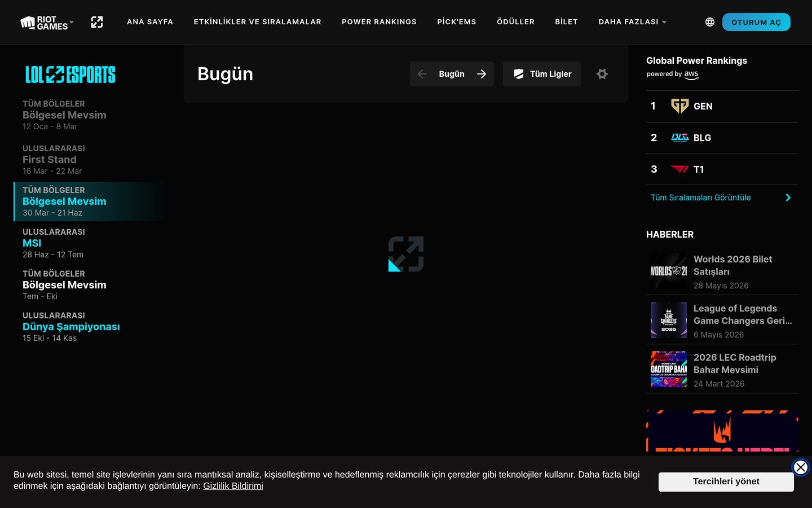Click the GEN team logo
Viewport: 812px width, 508px height.
pos(679,106)
